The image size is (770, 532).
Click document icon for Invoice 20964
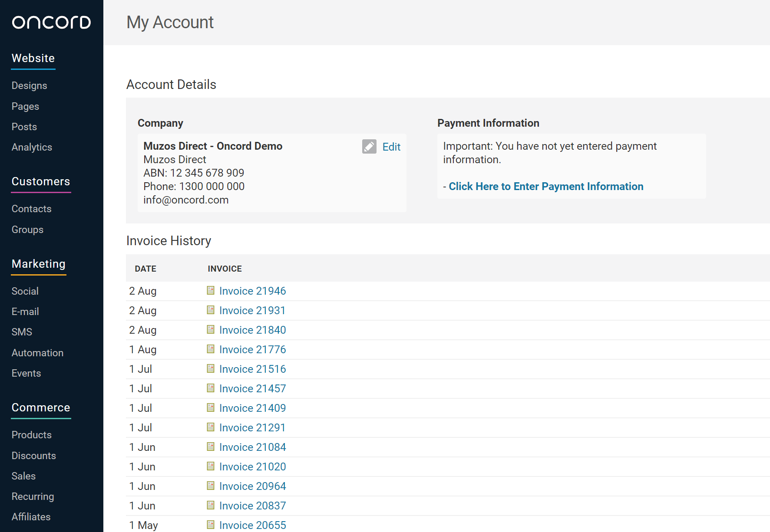tap(211, 486)
